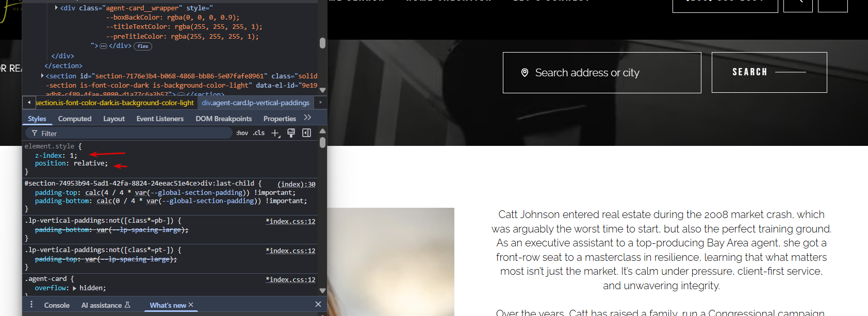Click breadcrumb right scroll arrow
The image size is (868, 316).
click(320, 103)
